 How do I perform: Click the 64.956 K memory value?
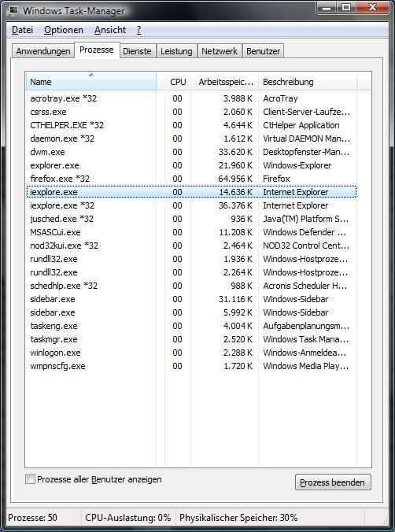(x=235, y=179)
